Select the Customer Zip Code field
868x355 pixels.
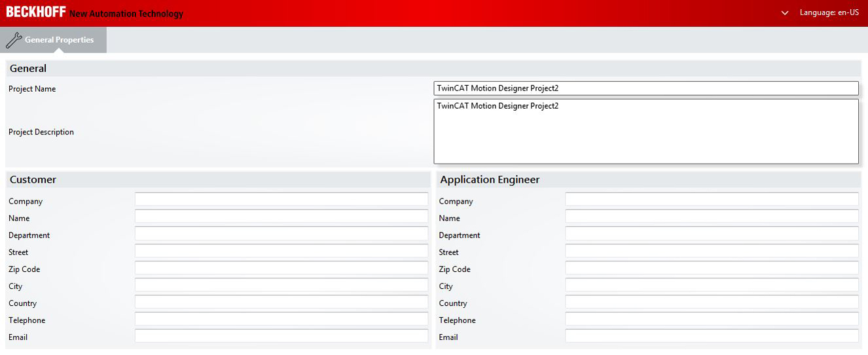pyautogui.click(x=281, y=267)
